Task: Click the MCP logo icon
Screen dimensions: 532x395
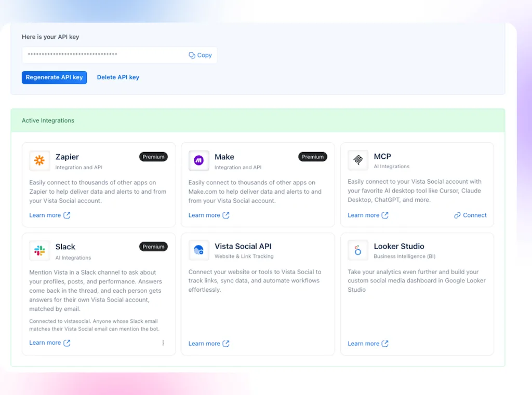Action: pos(358,160)
